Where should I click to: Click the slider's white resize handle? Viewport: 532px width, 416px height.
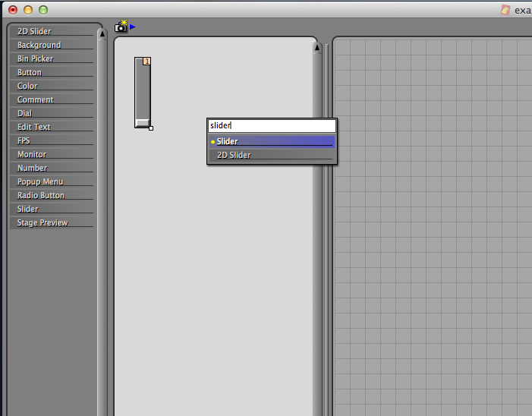[x=151, y=128]
